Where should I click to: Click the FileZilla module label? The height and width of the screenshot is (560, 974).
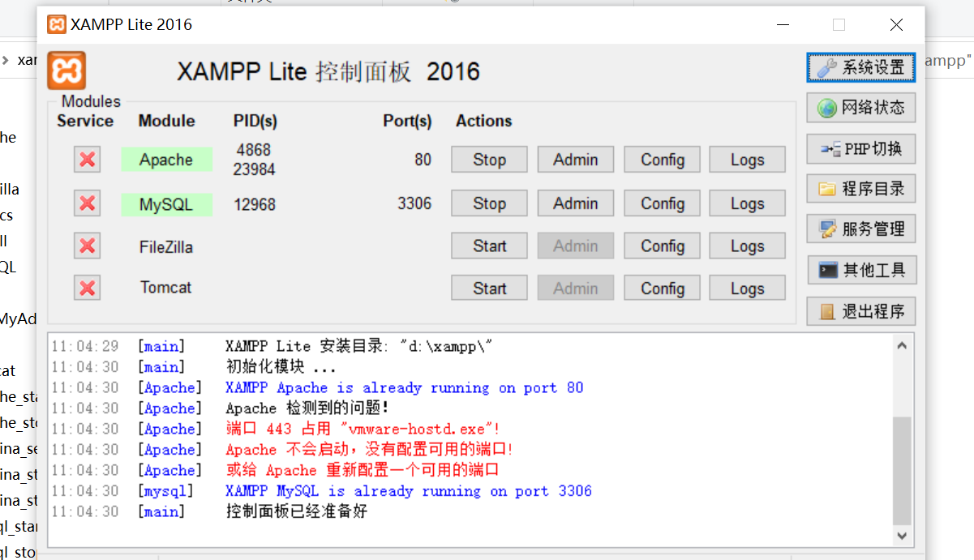pos(166,247)
